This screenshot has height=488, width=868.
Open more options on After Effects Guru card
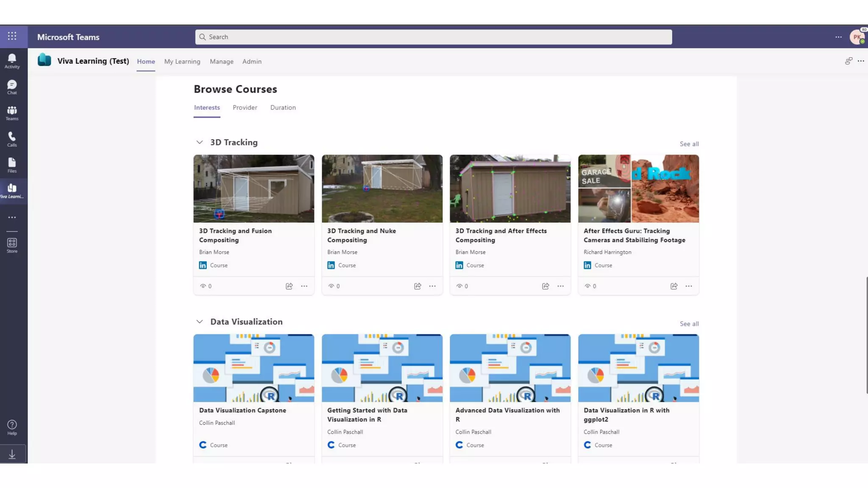tap(689, 286)
